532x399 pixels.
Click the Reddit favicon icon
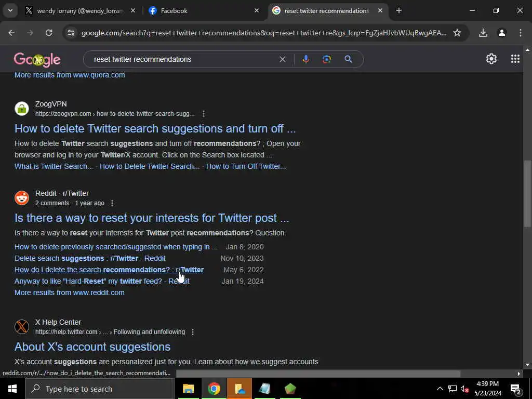[22, 198]
